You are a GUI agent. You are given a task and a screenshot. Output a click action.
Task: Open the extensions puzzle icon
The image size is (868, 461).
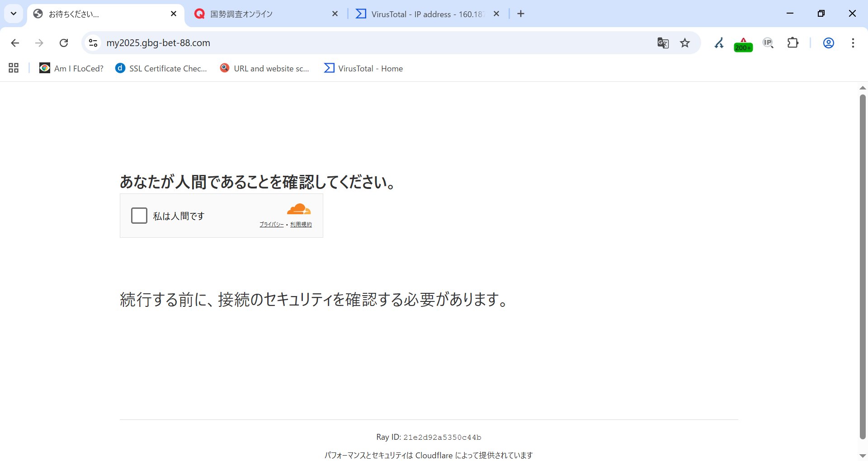[x=793, y=43]
